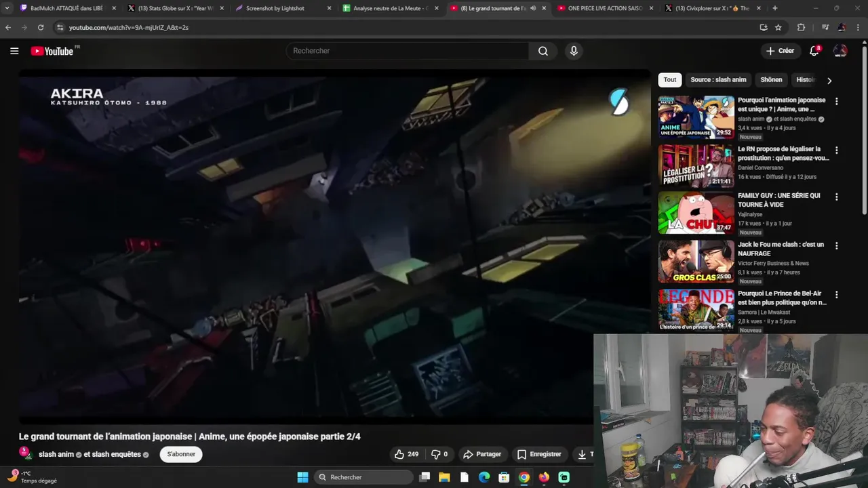
Task: Switch to the 'Stats Globe sur X' tab
Action: tap(174, 8)
